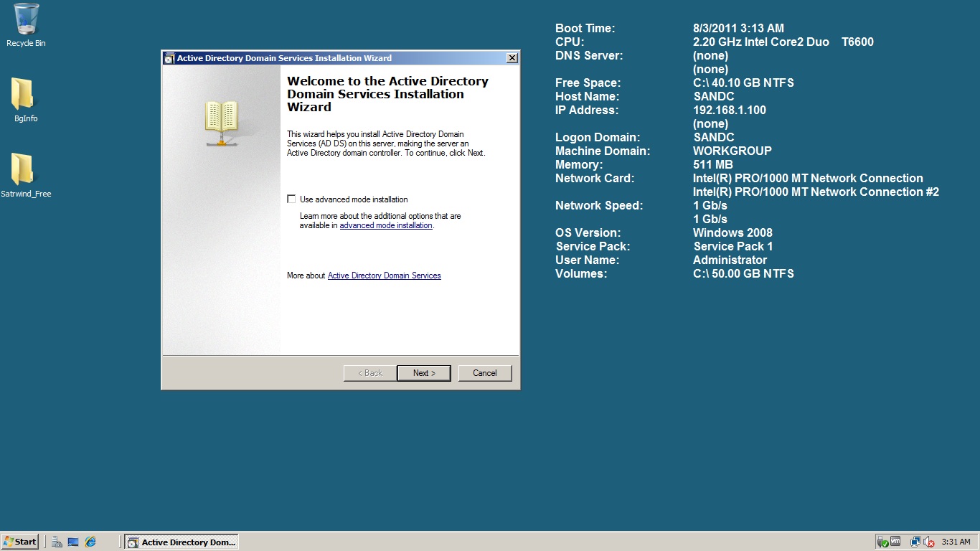The width and height of the screenshot is (980, 551).
Task: Click the network connections tray icon
Action: [915, 542]
